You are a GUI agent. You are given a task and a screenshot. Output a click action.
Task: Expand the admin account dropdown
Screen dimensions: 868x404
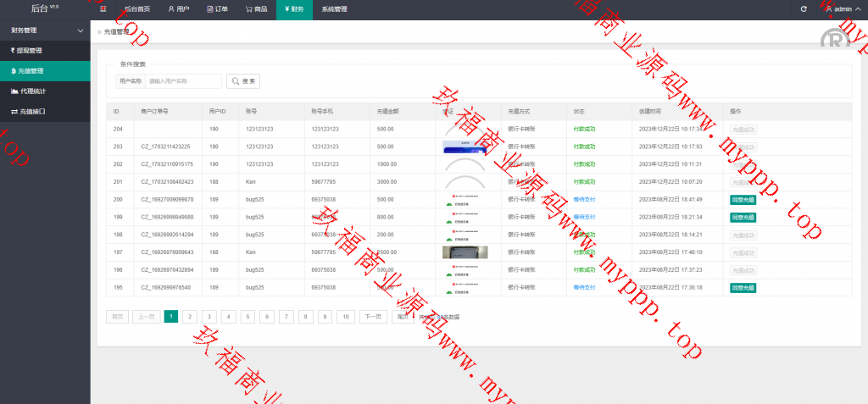[843, 9]
